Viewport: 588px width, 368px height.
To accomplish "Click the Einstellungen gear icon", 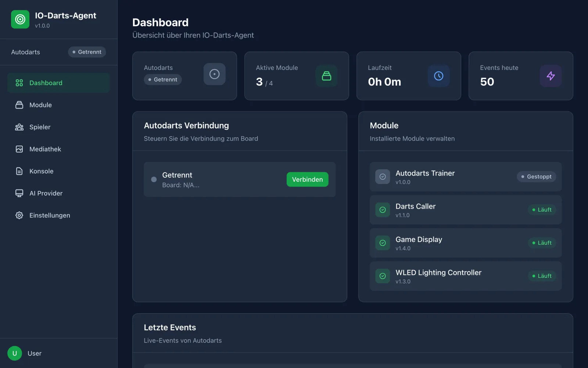I will click(19, 215).
